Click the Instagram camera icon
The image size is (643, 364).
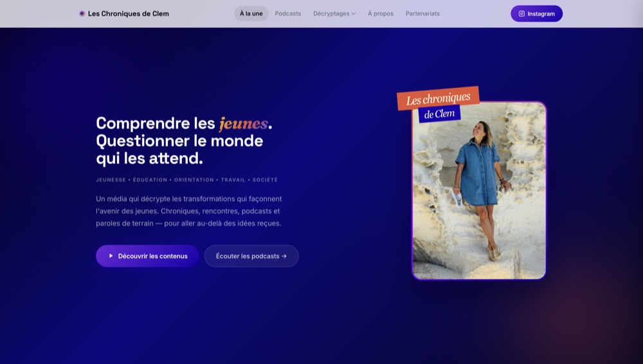(x=521, y=14)
